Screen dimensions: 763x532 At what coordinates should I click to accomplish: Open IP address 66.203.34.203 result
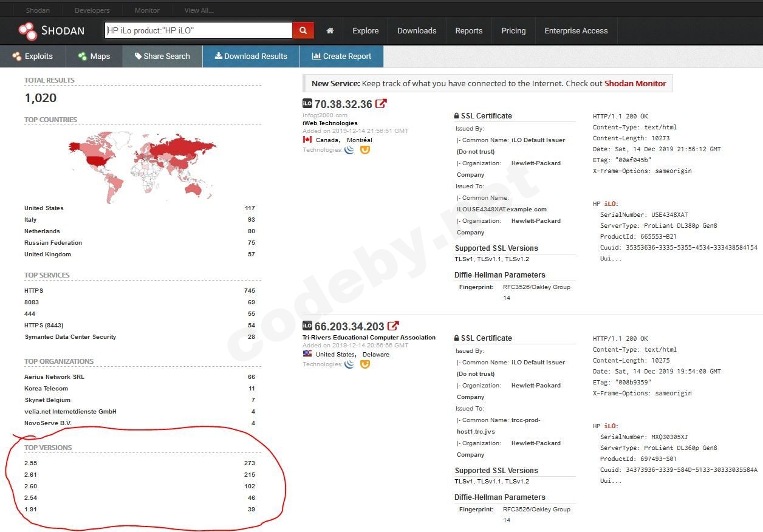[x=349, y=327]
